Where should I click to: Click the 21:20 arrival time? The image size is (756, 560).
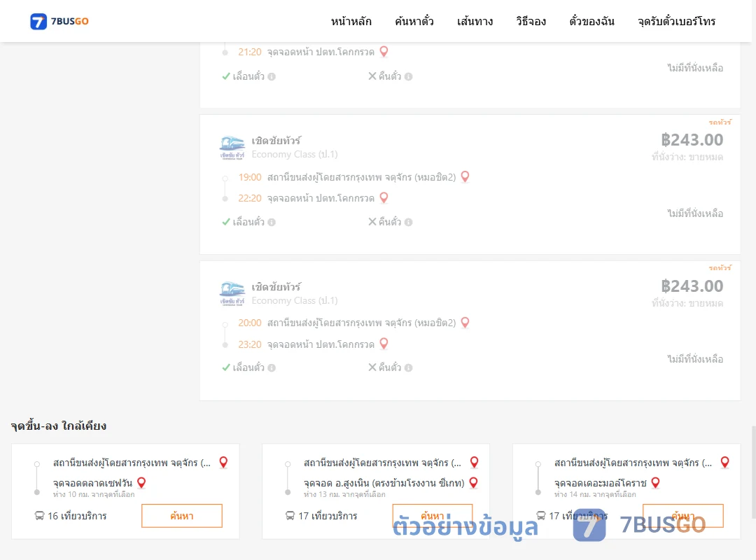250,52
